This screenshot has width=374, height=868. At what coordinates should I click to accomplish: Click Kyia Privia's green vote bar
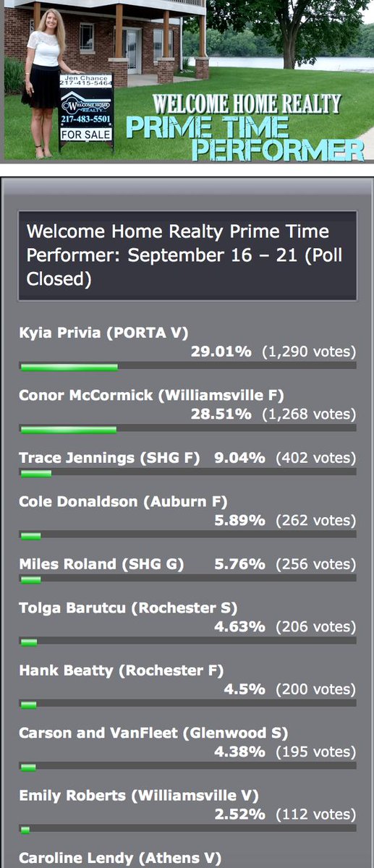[69, 367]
